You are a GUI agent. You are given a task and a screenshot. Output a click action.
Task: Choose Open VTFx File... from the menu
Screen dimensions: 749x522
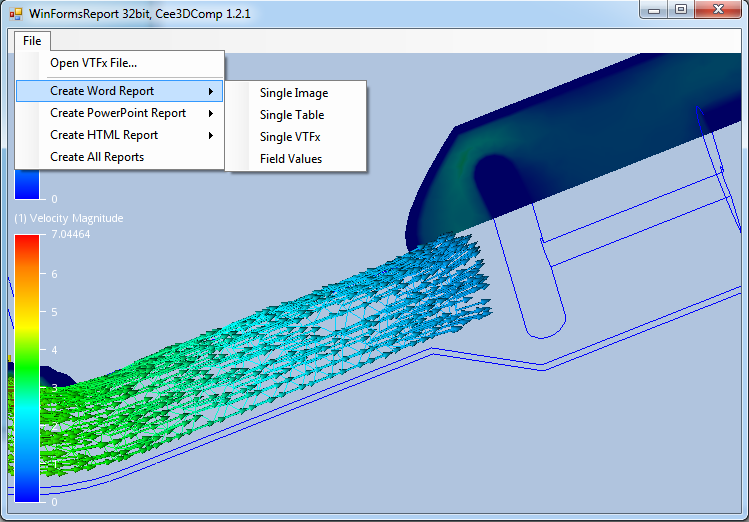click(93, 63)
